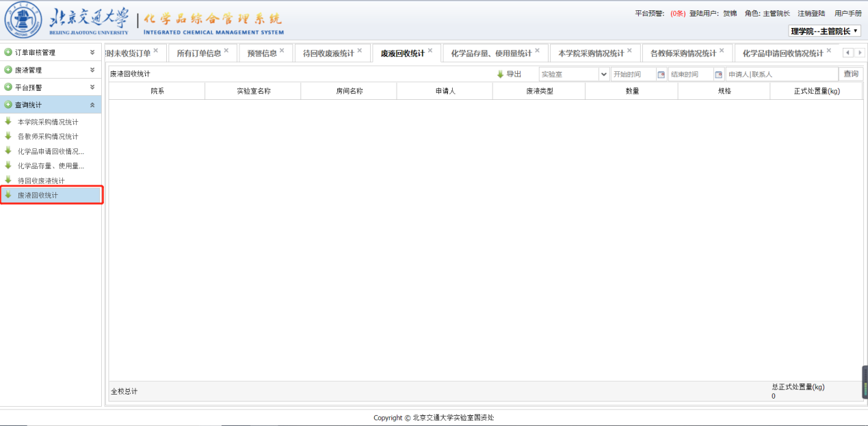Image resolution: width=868 pixels, height=426 pixels.
Task: Expand the 废液管理 sidebar section
Action: click(x=92, y=70)
